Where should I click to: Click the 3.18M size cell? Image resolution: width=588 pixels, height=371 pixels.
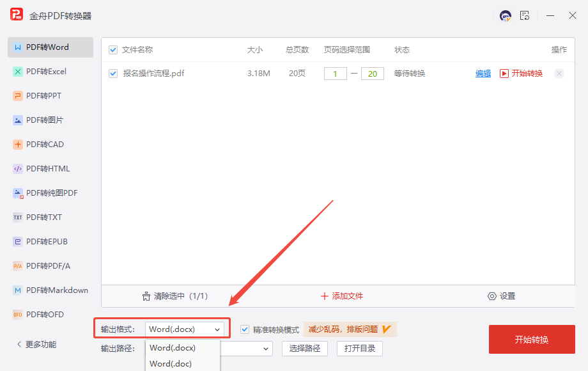coord(259,74)
